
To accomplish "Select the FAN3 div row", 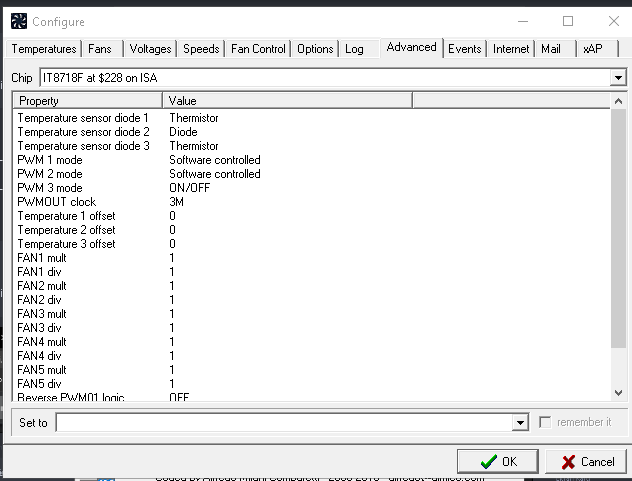I will [312, 327].
